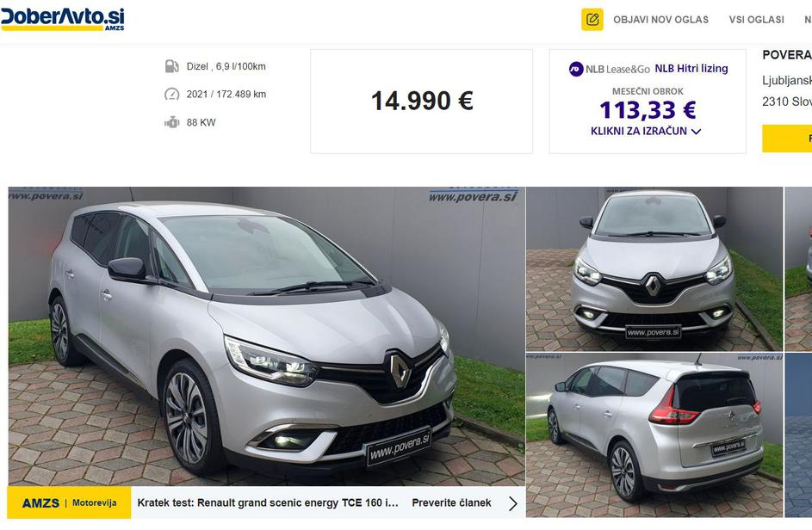Viewport: 812px width, 530px height.
Task: Open the main front-side car photo
Action: (x=266, y=336)
